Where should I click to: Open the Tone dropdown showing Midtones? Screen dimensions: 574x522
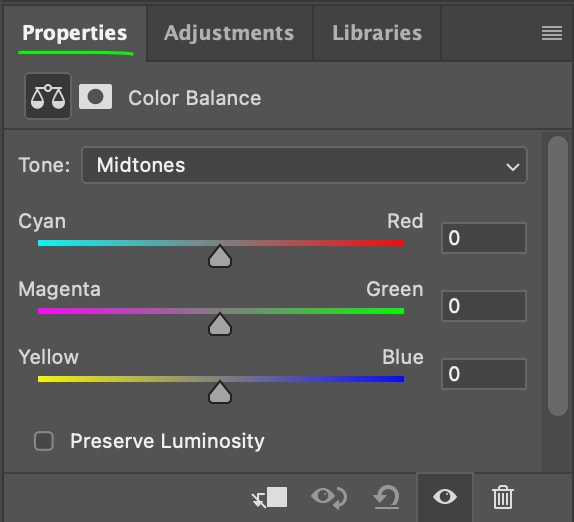click(304, 165)
